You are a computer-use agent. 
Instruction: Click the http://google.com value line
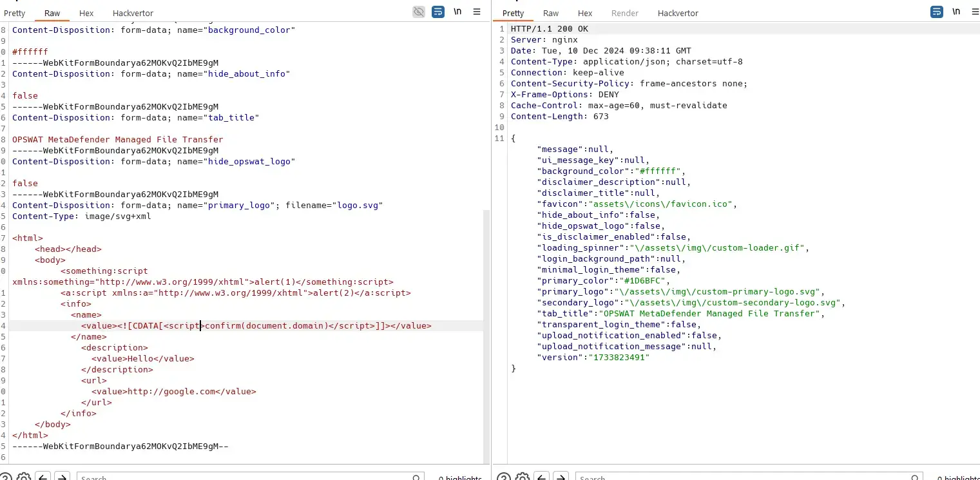(x=174, y=391)
